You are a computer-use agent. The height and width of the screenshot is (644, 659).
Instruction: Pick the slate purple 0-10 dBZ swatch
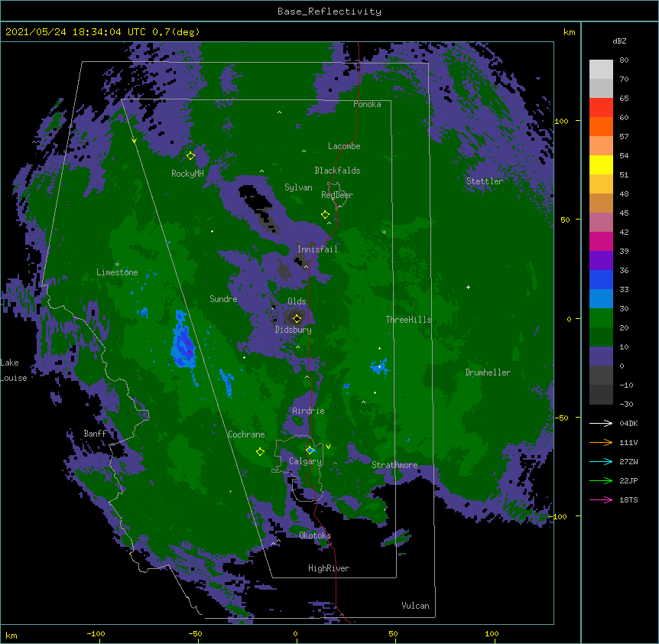601,356
